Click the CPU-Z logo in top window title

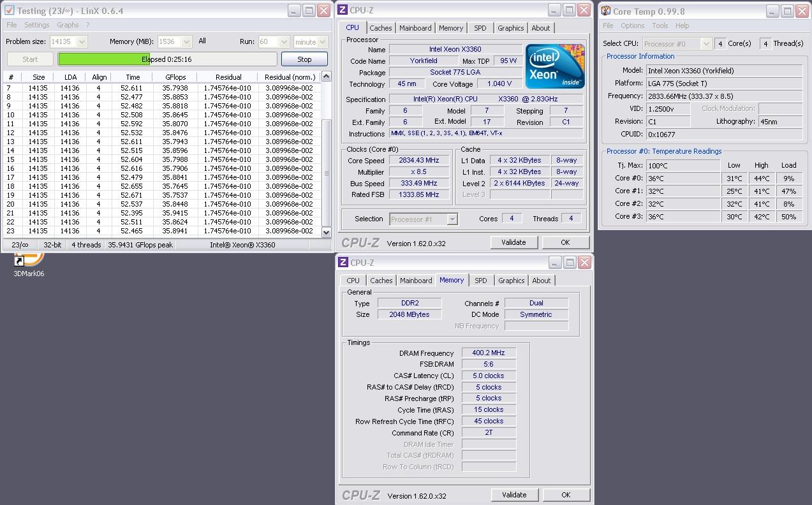click(343, 10)
